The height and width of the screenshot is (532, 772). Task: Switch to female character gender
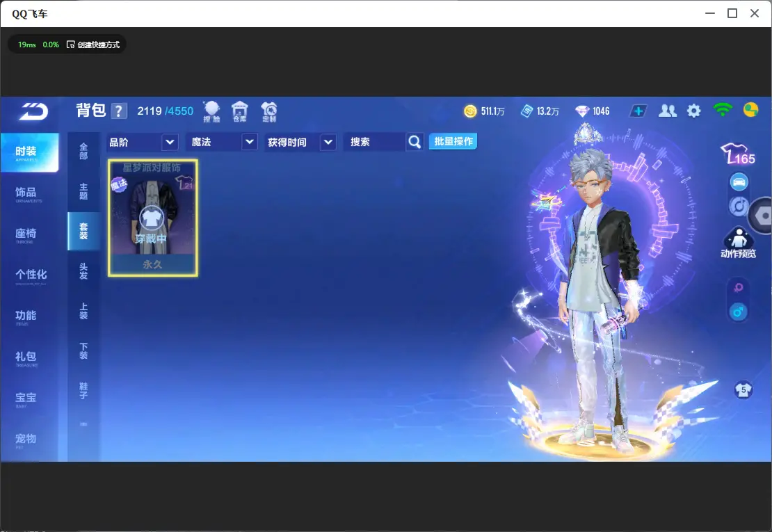point(738,288)
